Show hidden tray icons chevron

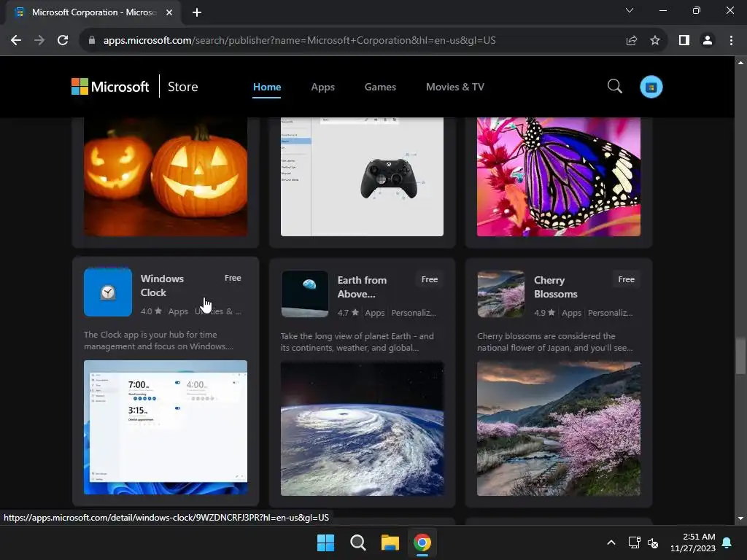[611, 542]
